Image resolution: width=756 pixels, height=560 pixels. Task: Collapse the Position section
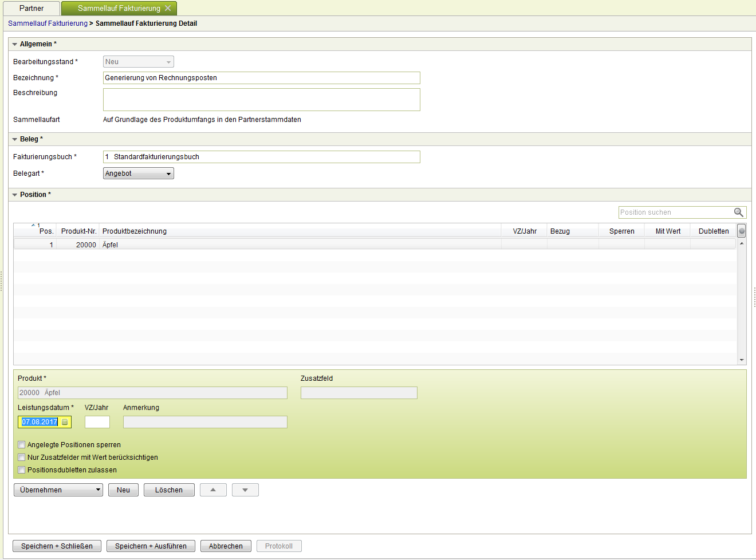tap(15, 195)
